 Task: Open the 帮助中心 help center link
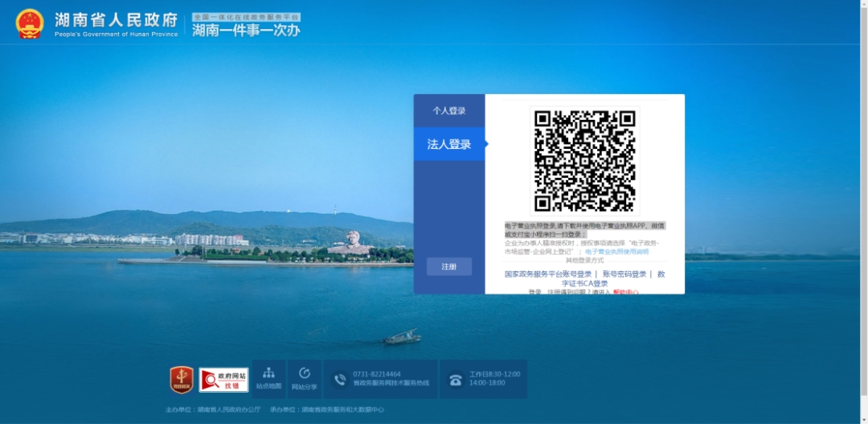[625, 292]
